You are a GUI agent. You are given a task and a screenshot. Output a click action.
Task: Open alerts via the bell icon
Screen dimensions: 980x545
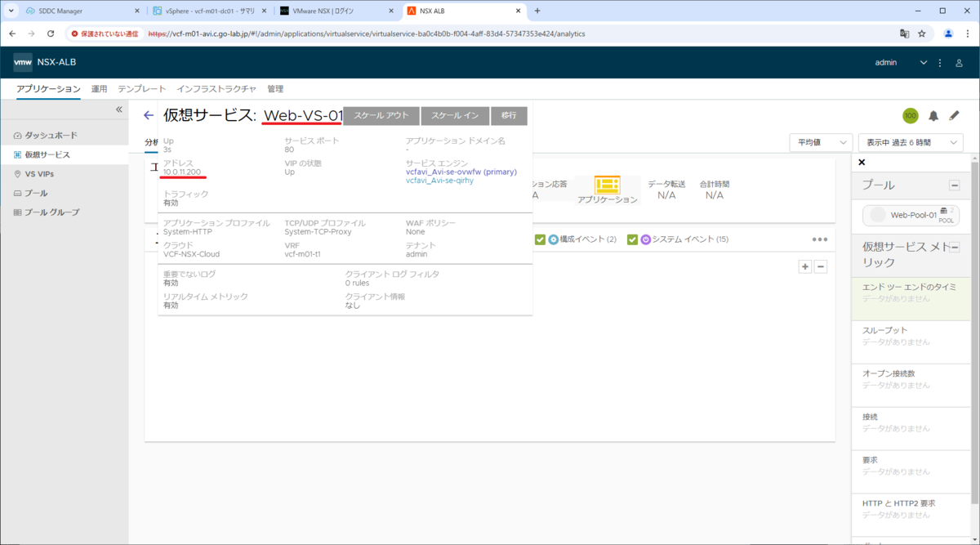[933, 116]
